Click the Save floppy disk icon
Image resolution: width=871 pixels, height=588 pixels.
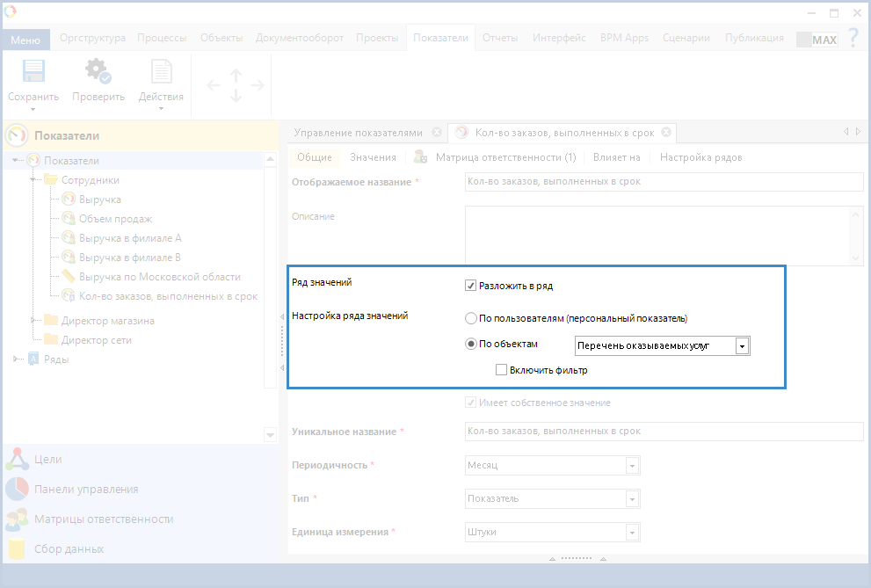[x=33, y=72]
